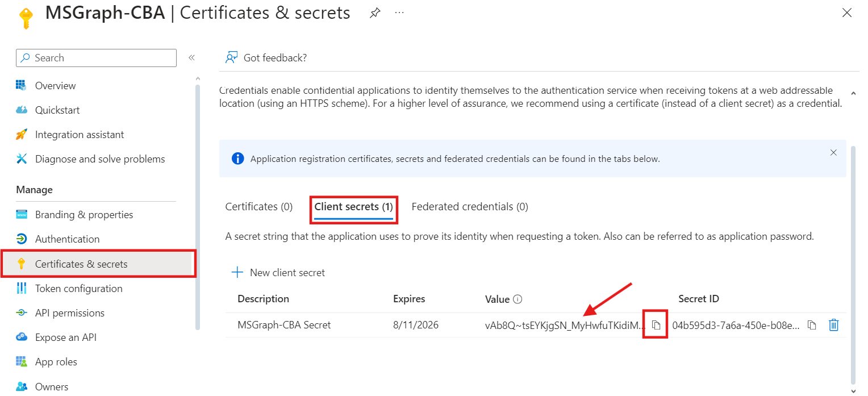
Task: Collapse the left navigation pane
Action: (191, 57)
